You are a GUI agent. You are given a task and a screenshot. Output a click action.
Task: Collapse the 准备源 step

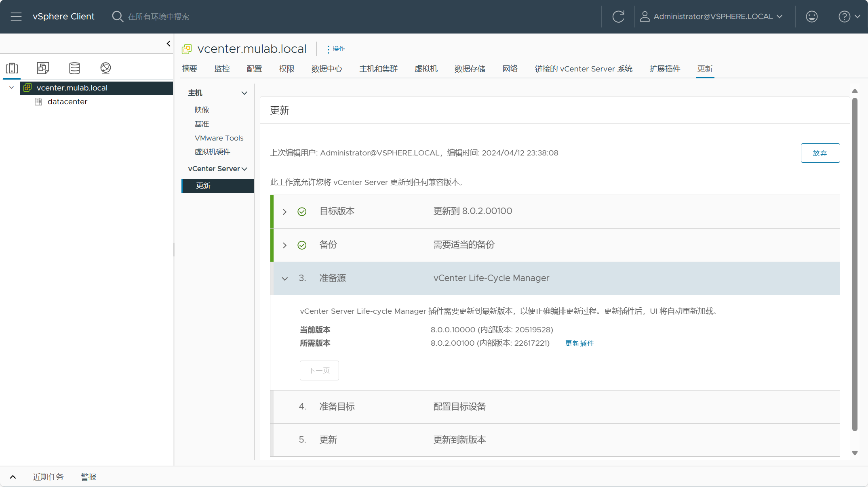click(x=284, y=279)
